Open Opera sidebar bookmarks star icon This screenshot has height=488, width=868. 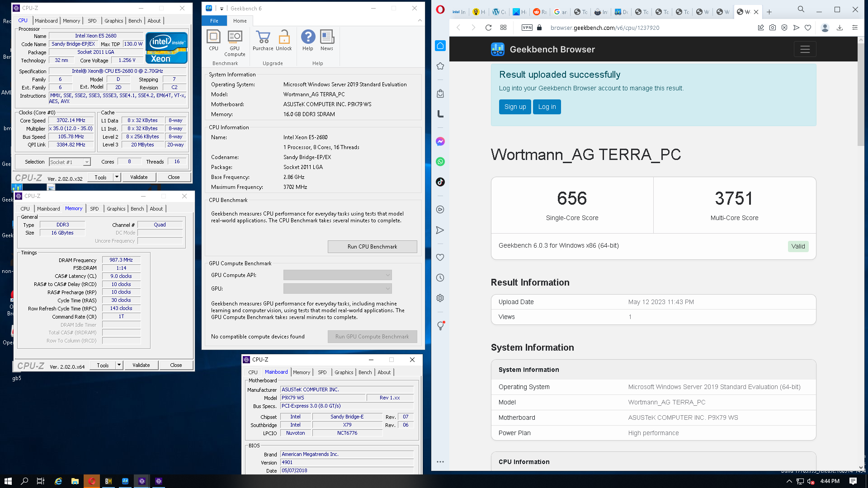440,66
